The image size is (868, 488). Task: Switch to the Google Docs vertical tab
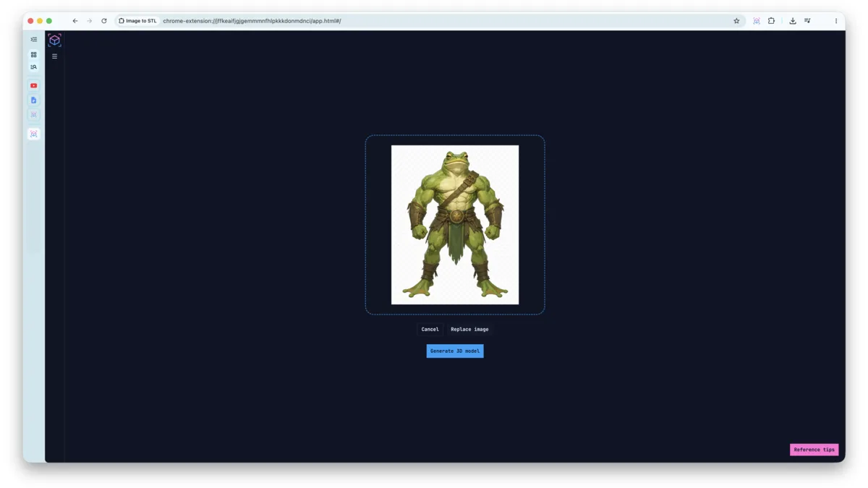pyautogui.click(x=33, y=100)
